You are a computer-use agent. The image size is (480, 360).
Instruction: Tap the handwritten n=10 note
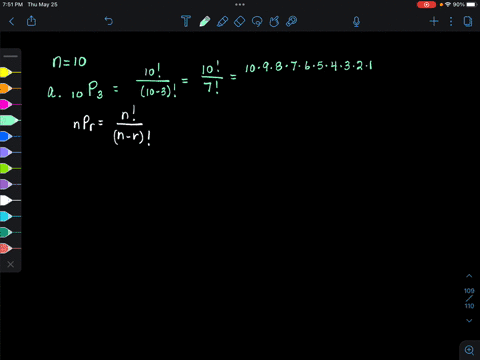[69, 62]
